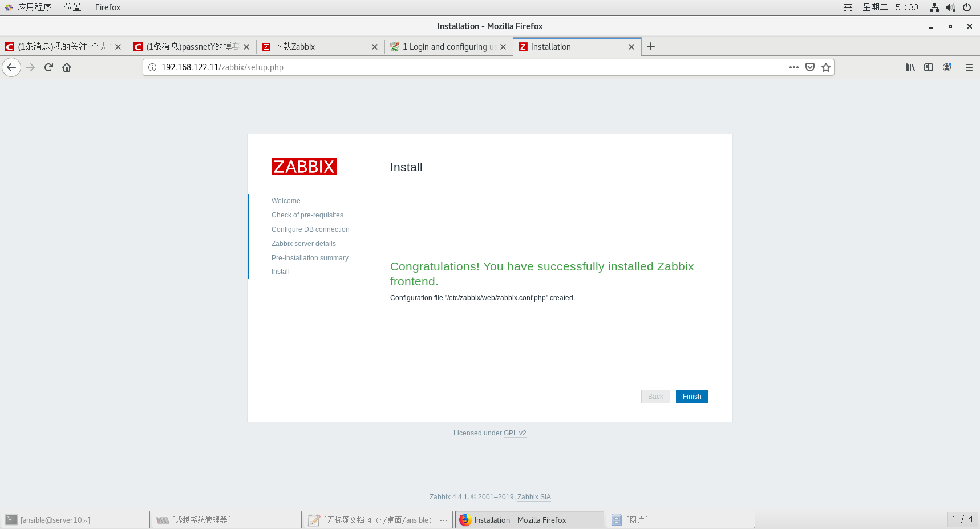Open the power menu tray icon
Screen dimensions: 980x529
pyautogui.click(x=967, y=7)
